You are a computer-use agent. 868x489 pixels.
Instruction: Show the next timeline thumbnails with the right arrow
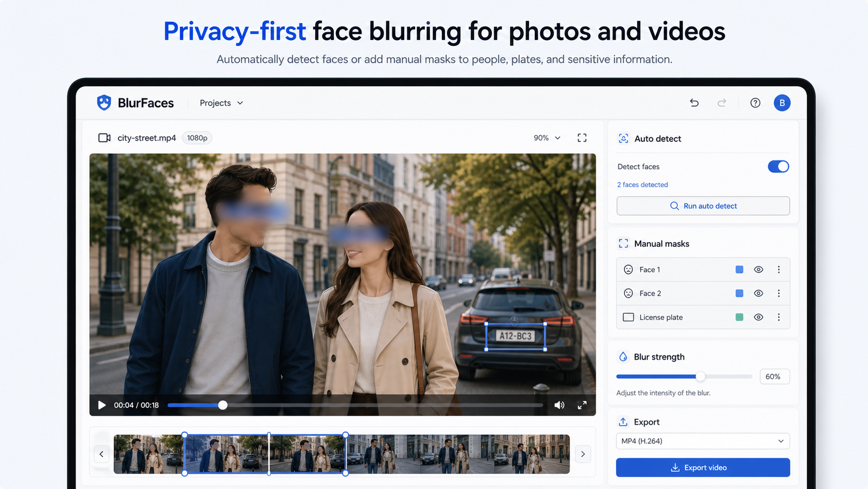[x=583, y=454]
